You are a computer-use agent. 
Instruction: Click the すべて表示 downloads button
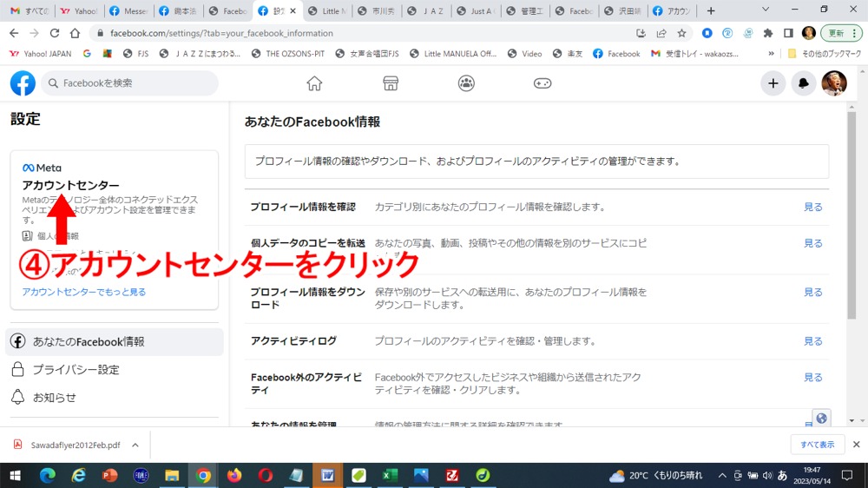coord(817,445)
